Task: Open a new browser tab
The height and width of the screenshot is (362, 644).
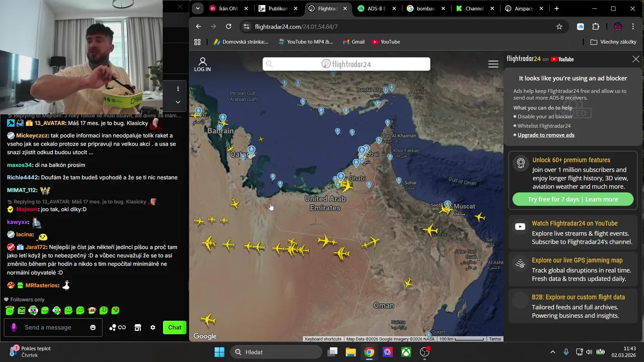Action: click(556, 9)
